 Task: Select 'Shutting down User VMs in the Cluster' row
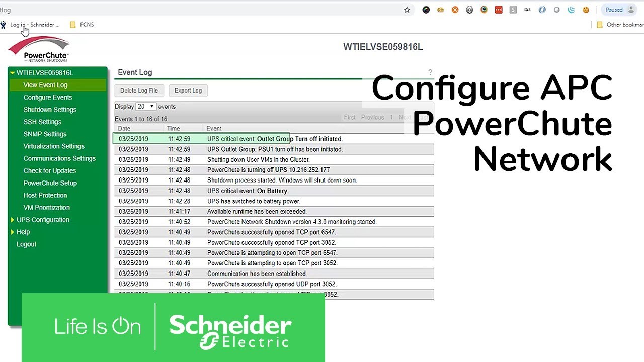pos(274,159)
